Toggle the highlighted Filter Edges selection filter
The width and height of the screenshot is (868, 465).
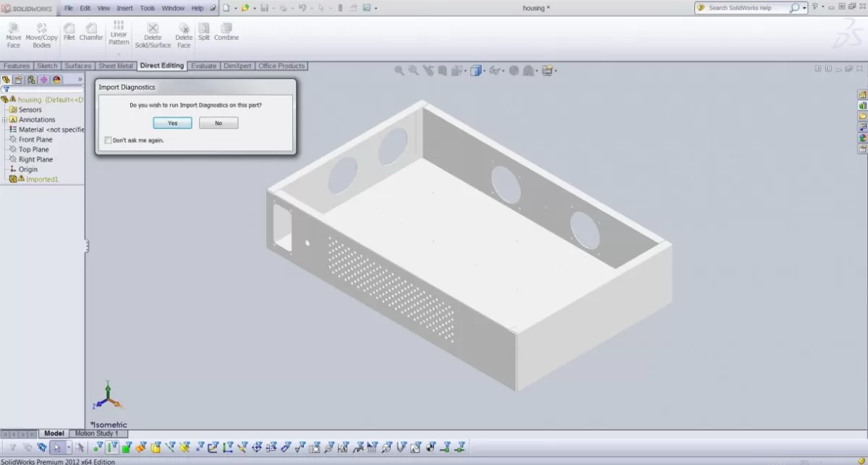click(x=112, y=448)
